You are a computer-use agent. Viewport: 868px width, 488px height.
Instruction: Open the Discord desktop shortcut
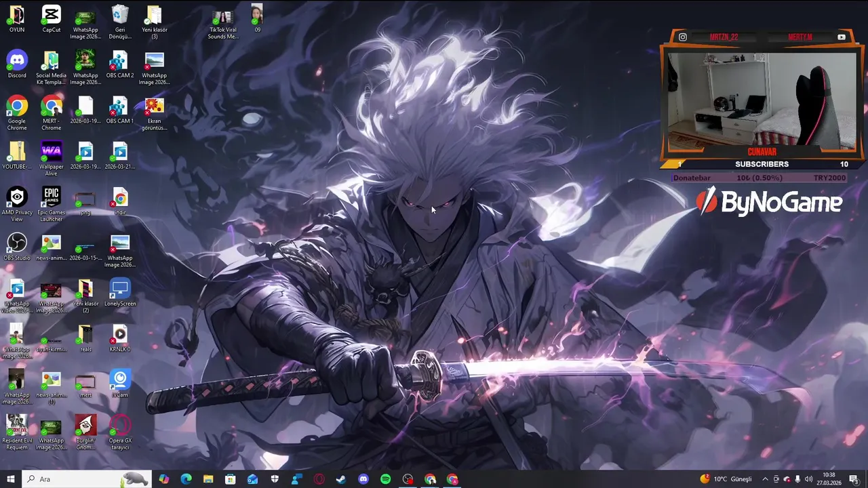[x=17, y=64]
